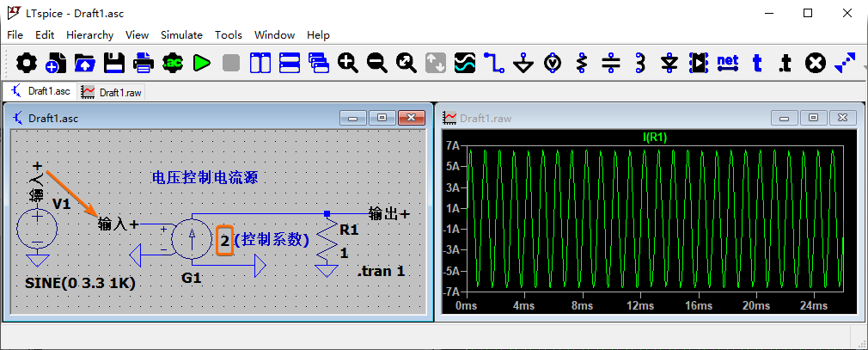Tile windows horizontally from toolbar
The height and width of the screenshot is (350, 868).
290,63
